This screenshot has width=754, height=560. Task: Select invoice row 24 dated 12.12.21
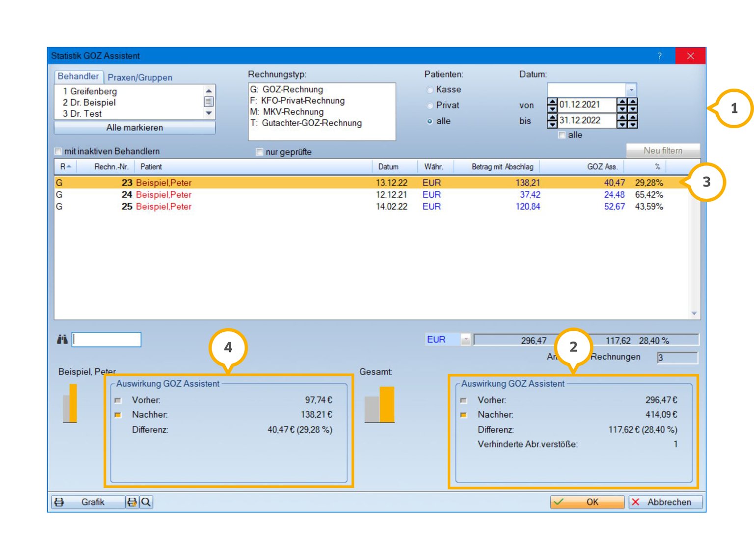(372, 195)
